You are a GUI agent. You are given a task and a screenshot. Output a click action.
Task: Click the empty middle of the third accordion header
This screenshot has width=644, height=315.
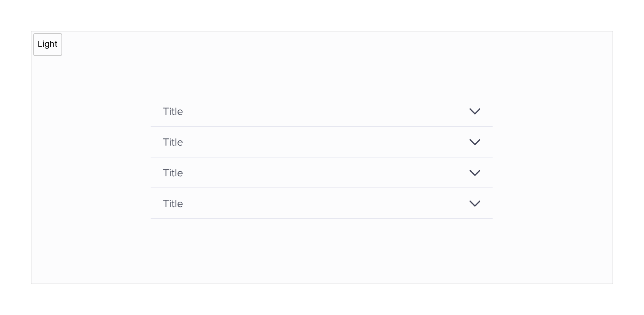321,173
